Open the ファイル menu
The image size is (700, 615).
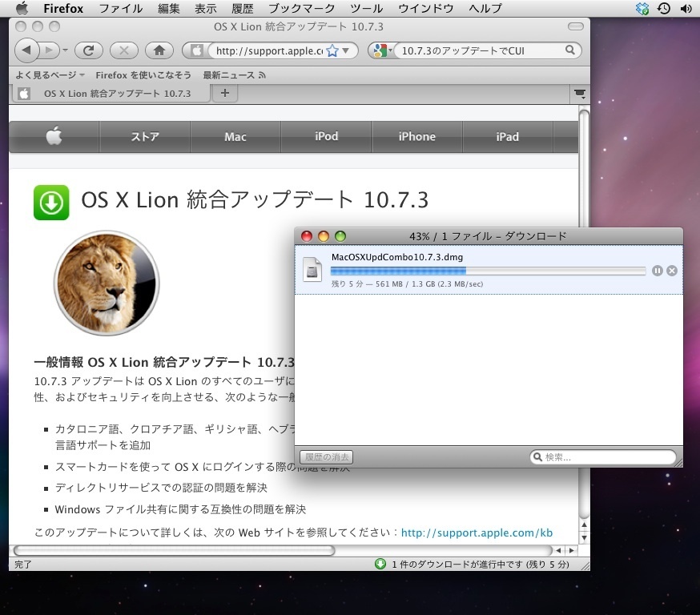120,8
